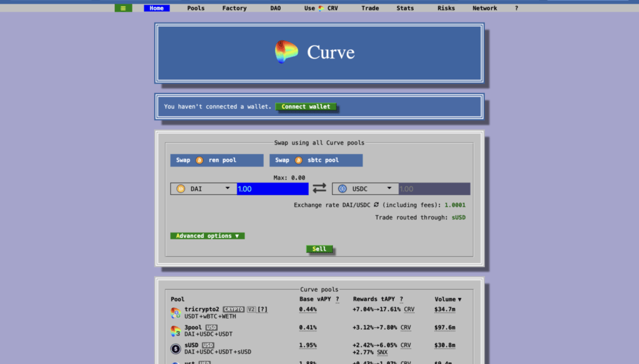This screenshot has height=364, width=639.
Task: Click the Bitcoin icon on ren pool button
Action: [199, 160]
